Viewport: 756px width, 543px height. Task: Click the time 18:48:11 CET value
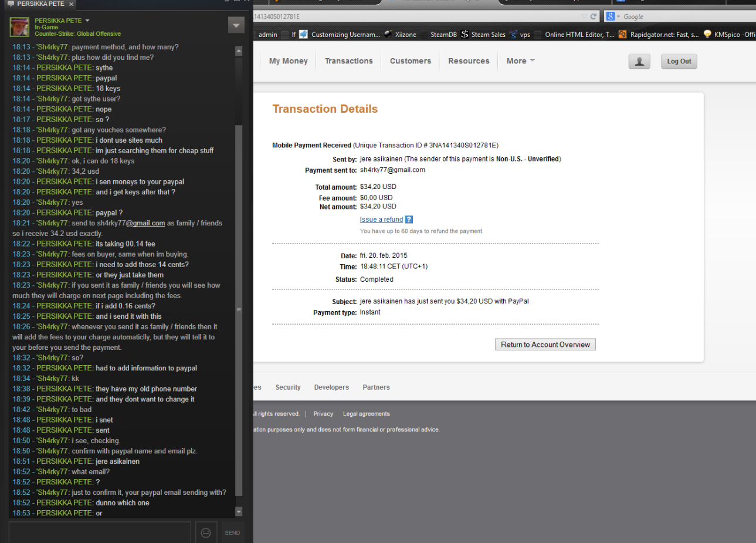[x=394, y=267]
